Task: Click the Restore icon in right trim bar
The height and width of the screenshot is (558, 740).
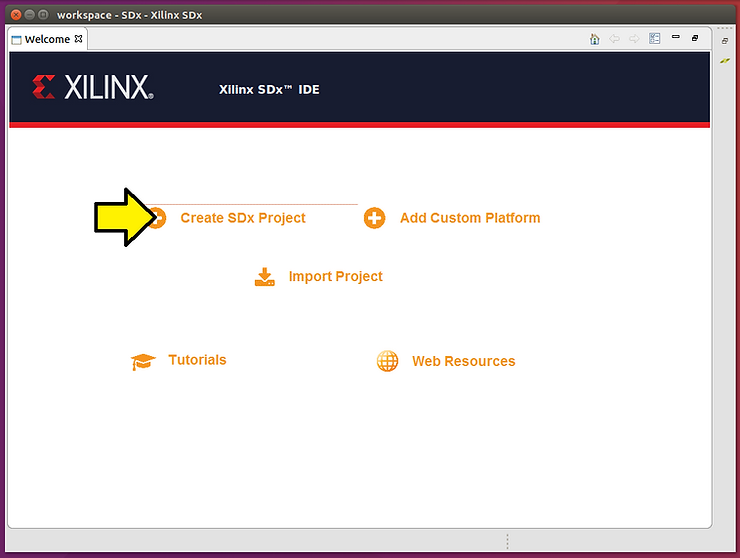Action: 725,41
